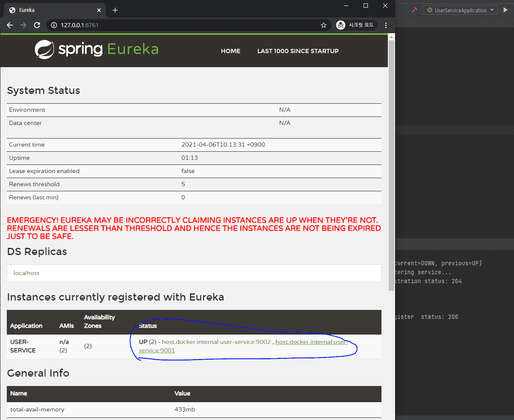Go back with browser back arrow
Viewport: 514px width, 420px height.
click(x=10, y=25)
